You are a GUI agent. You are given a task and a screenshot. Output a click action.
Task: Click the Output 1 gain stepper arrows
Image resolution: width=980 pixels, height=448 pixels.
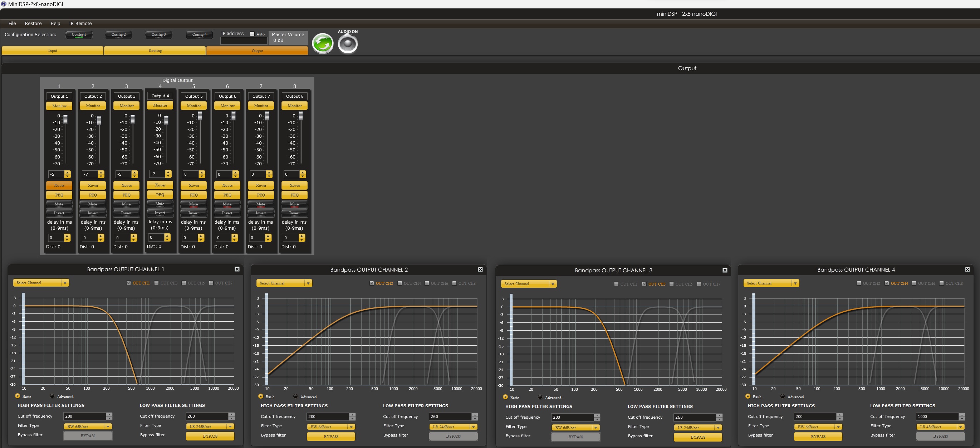[67, 174]
